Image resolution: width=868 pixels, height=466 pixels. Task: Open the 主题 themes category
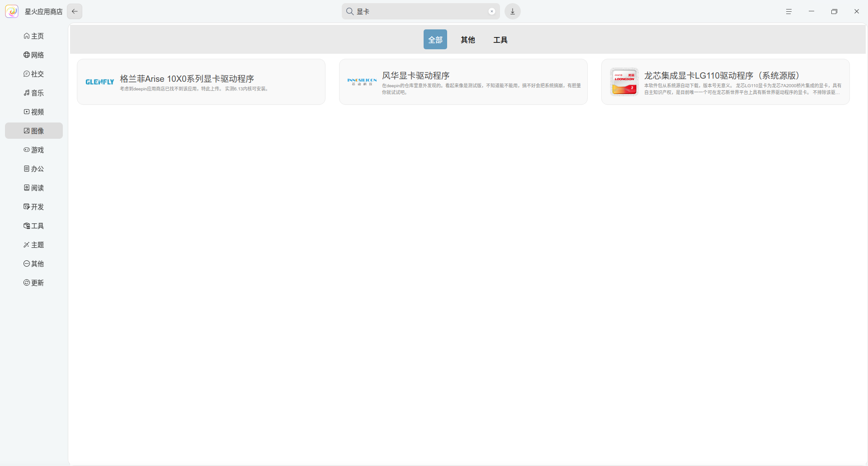pyautogui.click(x=34, y=245)
